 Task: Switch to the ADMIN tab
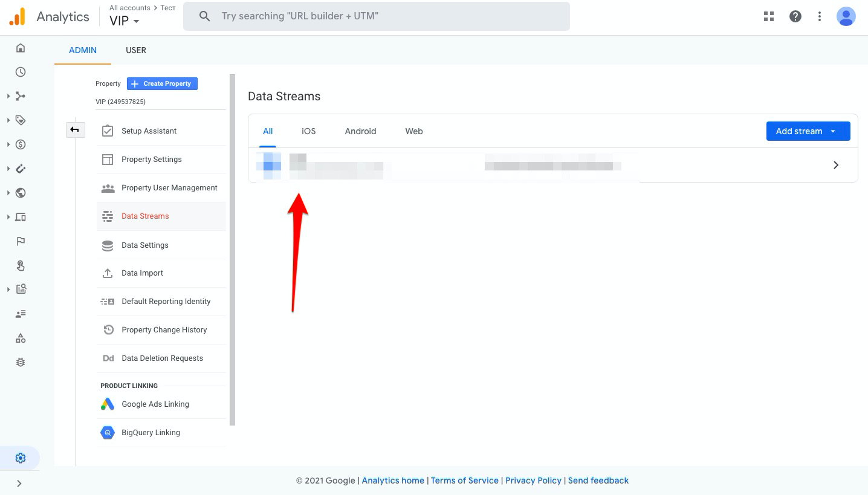[x=83, y=50]
